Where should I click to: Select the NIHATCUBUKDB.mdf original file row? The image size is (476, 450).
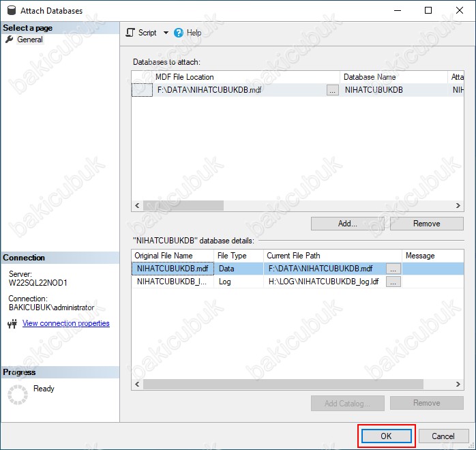(173, 269)
